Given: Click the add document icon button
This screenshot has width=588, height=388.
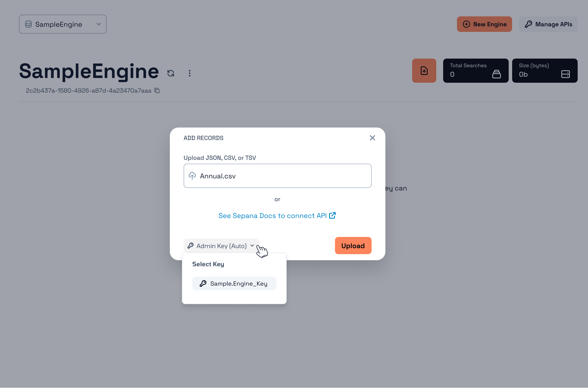Looking at the screenshot, I should pyautogui.click(x=424, y=71).
